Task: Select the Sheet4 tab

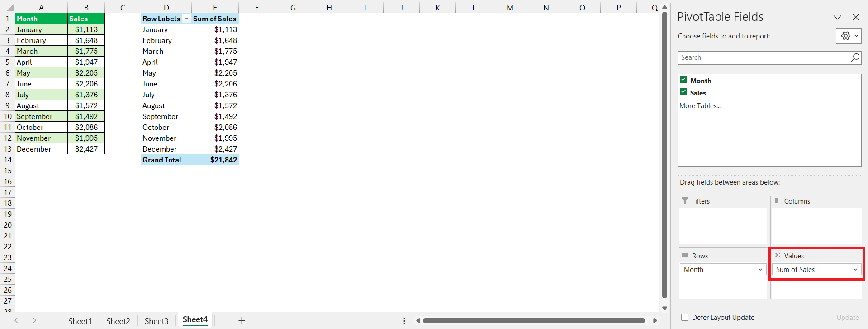Action: 195,320
